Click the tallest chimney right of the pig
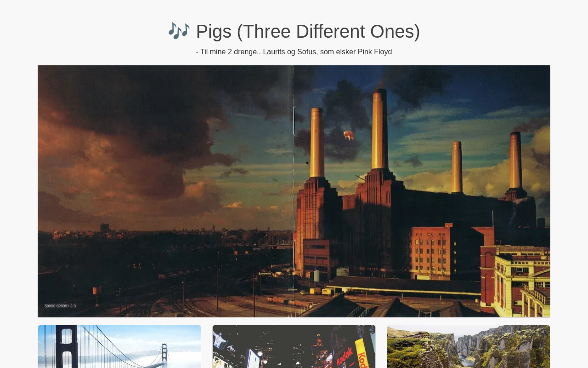 [379, 129]
